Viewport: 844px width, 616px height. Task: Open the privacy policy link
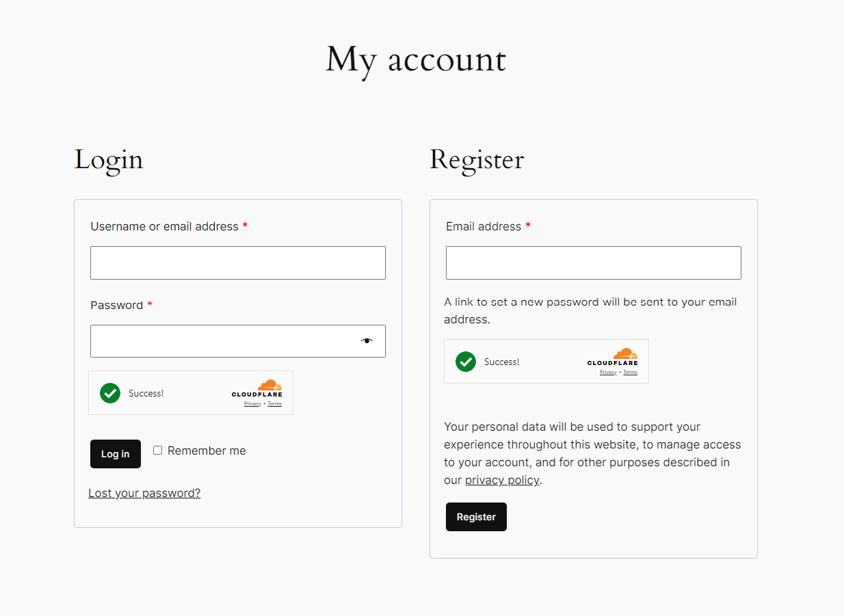502,480
